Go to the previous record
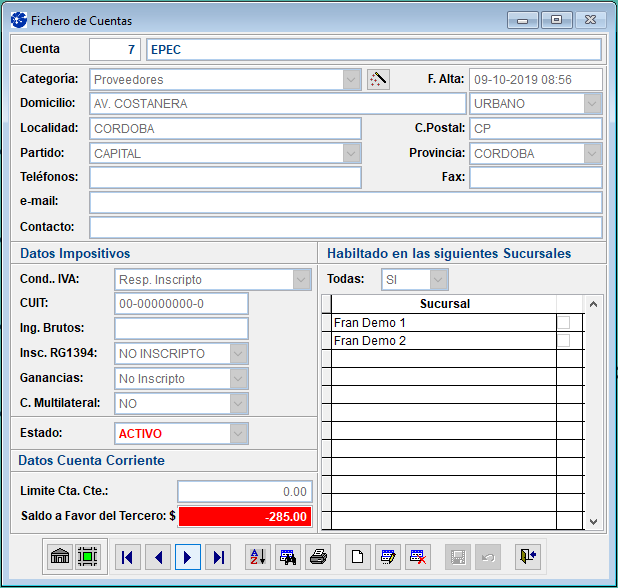The image size is (618, 588). tap(157, 557)
